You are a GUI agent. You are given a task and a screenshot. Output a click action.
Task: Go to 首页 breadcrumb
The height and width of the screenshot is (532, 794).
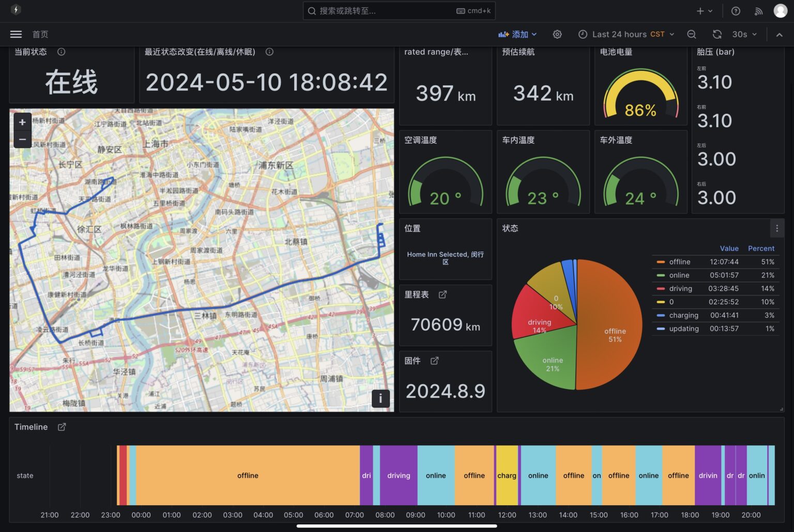click(40, 34)
